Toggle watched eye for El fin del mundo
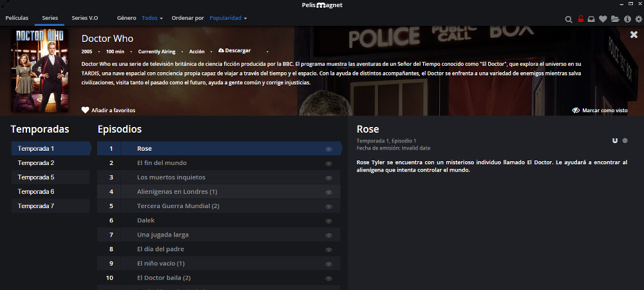Screen dimensions: 644x290 click(x=328, y=164)
